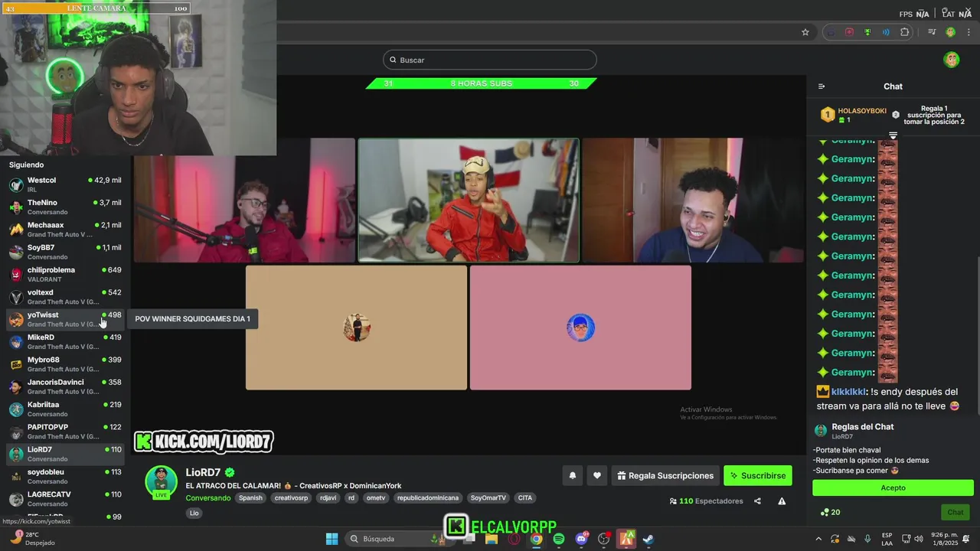This screenshot has width=980, height=551.
Task: Open Steam from the taskbar
Action: point(648,539)
